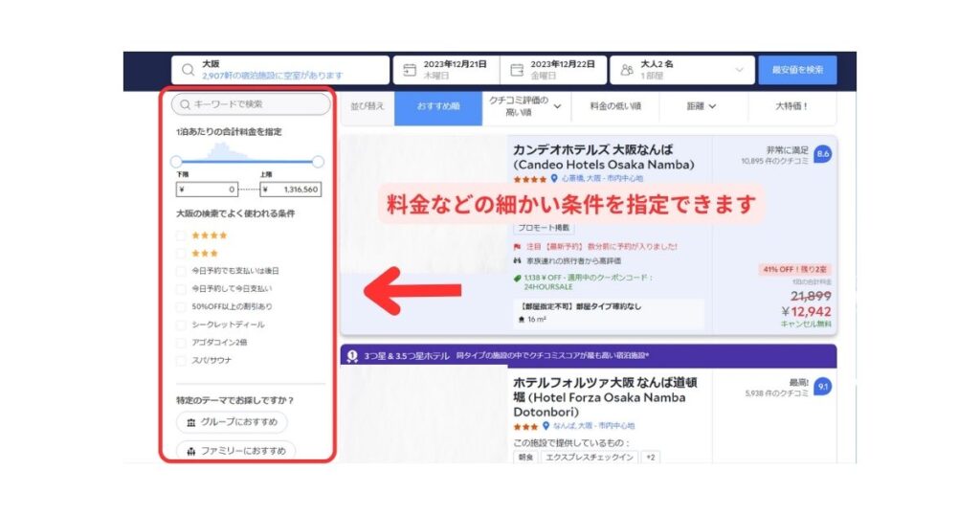This screenshot has height=515, width=980.
Task: Check 今日予約して今日支払い filter
Action: [x=181, y=289]
